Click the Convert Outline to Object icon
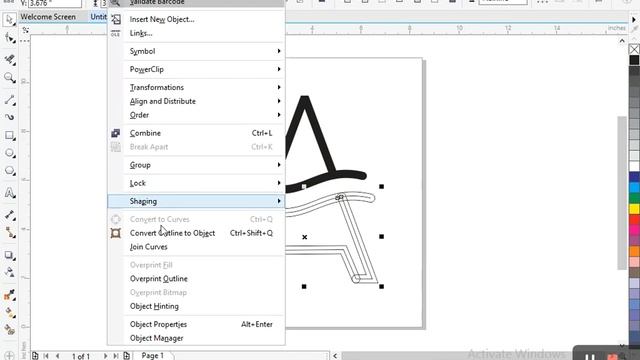 pos(116,233)
